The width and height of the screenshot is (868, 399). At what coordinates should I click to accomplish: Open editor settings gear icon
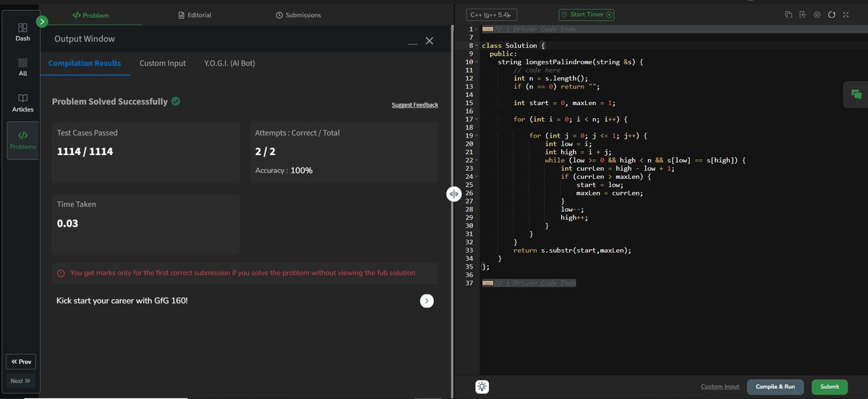(817, 14)
